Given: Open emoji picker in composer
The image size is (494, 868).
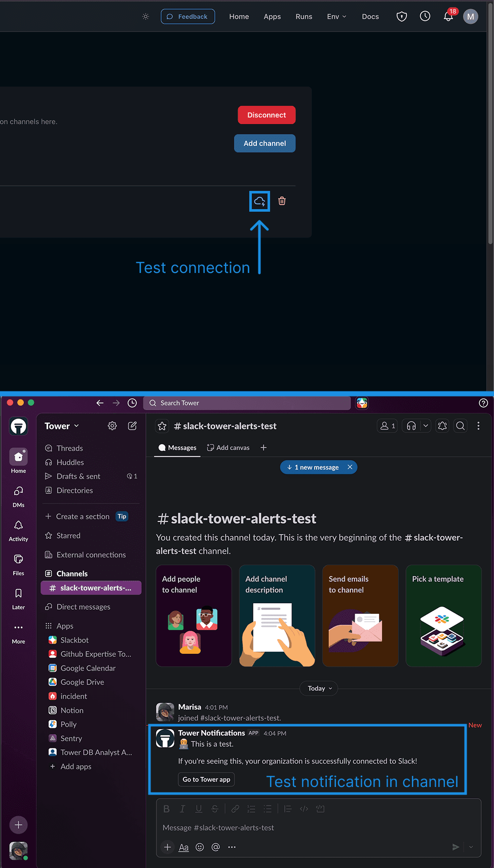Looking at the screenshot, I should click(200, 847).
